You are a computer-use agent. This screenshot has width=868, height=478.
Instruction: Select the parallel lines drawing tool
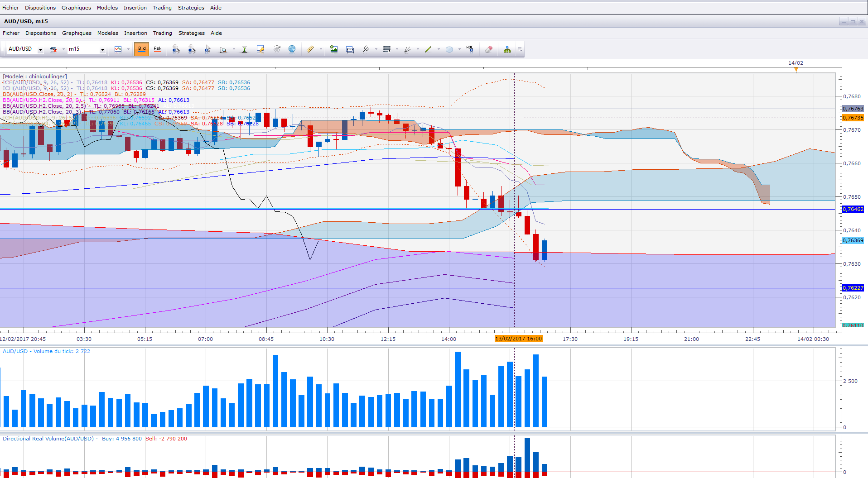pos(366,49)
